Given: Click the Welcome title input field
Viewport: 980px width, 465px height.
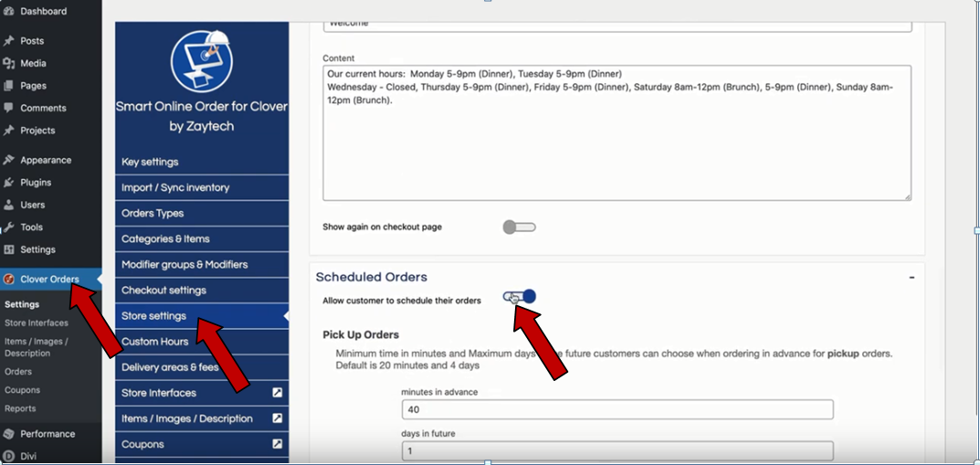Looking at the screenshot, I should [616, 25].
